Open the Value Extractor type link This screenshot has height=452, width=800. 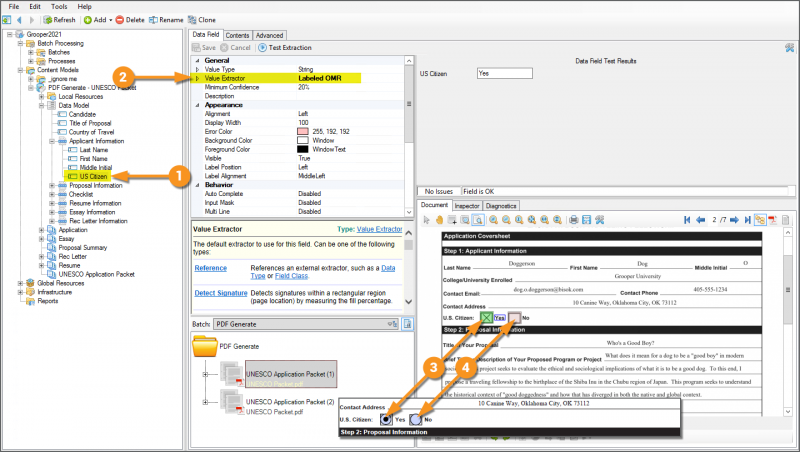pyautogui.click(x=379, y=229)
